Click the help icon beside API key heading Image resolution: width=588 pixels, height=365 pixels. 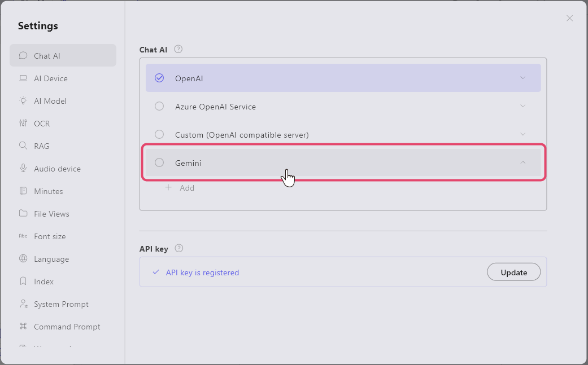coord(179,248)
